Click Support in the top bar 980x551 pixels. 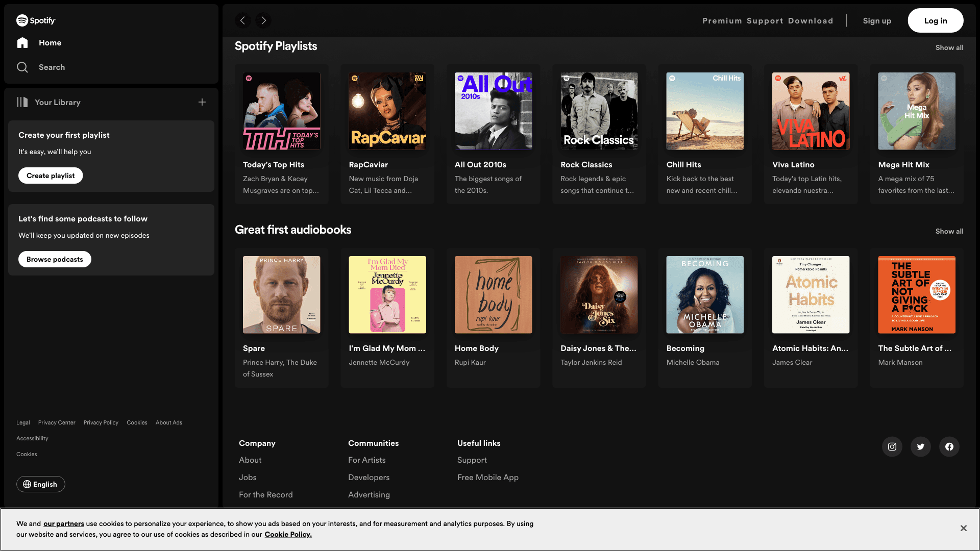pyautogui.click(x=765, y=21)
